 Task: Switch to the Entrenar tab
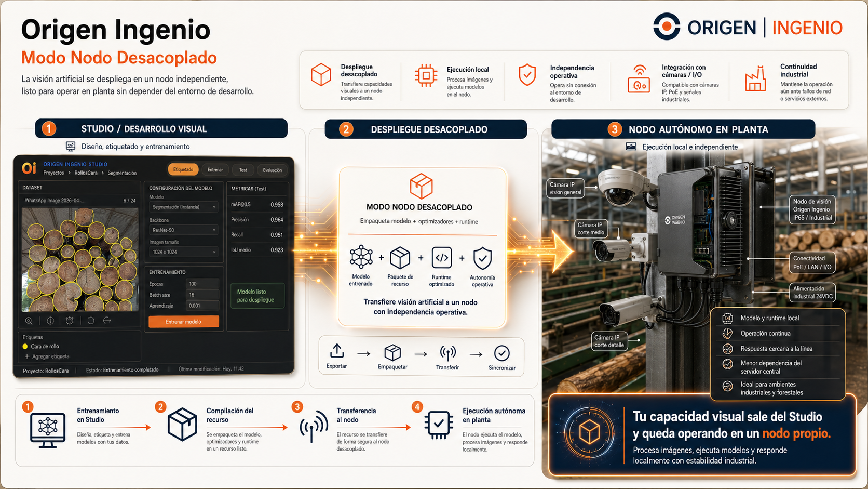pos(215,169)
